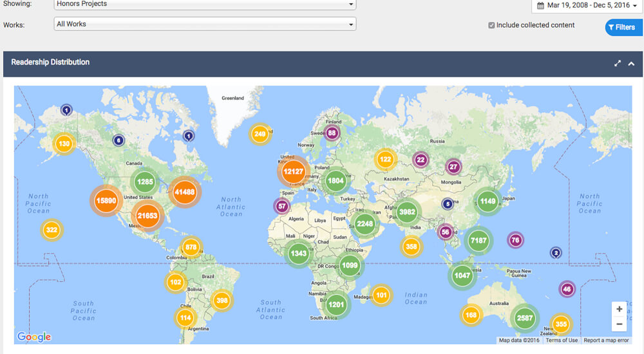Screen dimensions: 644x354
Task: Select the 878 cluster near Colombia
Action: 191,247
